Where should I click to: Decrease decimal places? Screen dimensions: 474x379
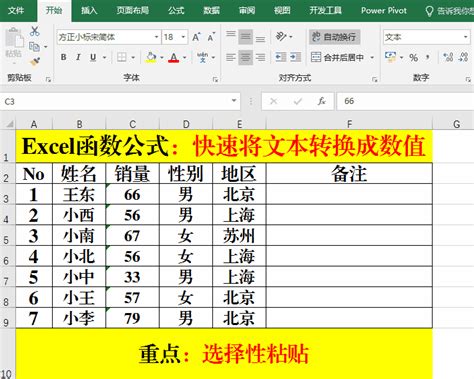pos(463,57)
